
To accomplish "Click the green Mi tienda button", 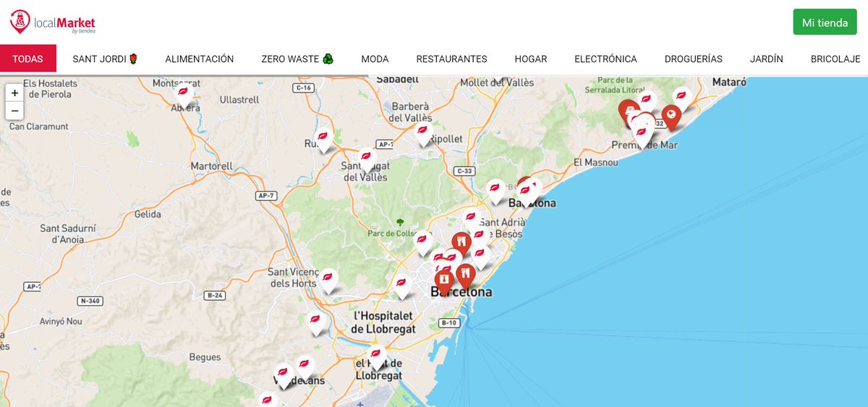I will click(825, 22).
